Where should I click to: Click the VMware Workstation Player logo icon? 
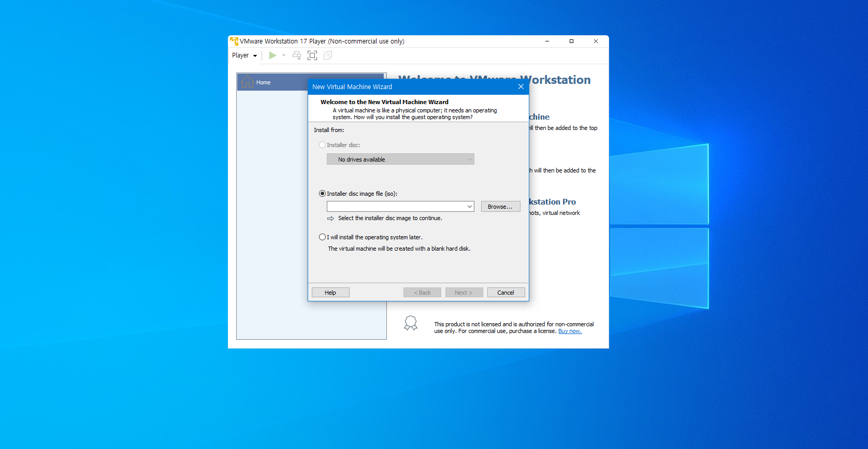[234, 41]
